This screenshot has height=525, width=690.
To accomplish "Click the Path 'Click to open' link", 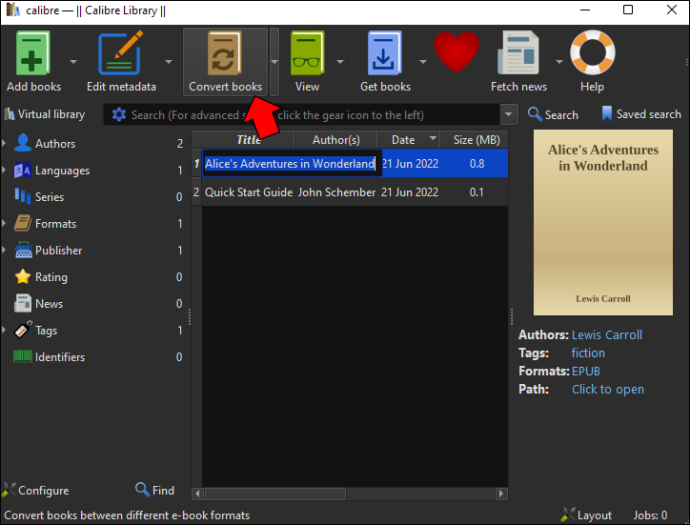I will 608,389.
